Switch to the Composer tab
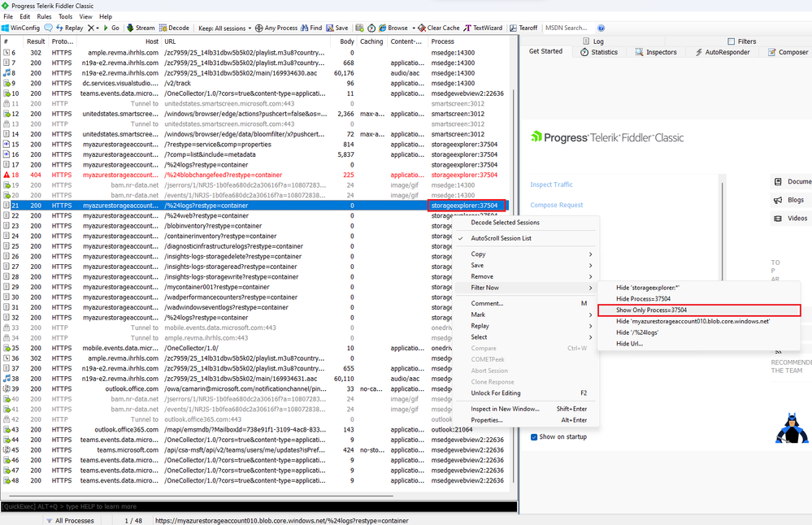The height and width of the screenshot is (525, 812). click(788, 52)
